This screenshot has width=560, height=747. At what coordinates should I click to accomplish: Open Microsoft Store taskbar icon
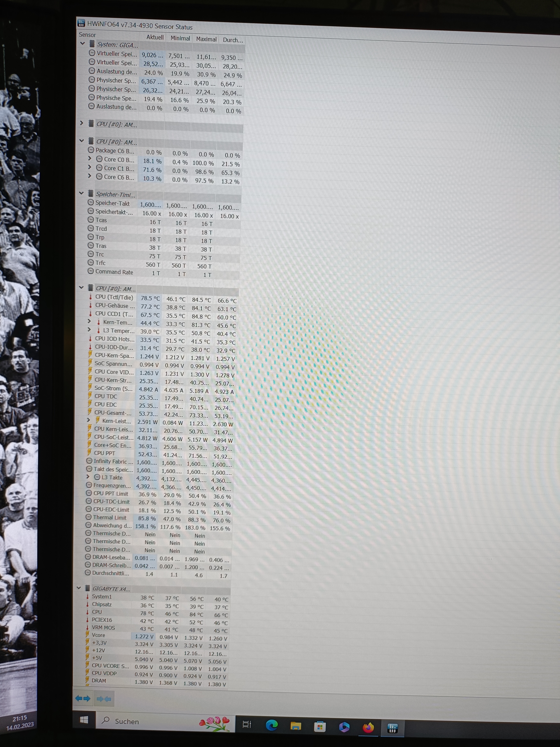[x=320, y=726]
